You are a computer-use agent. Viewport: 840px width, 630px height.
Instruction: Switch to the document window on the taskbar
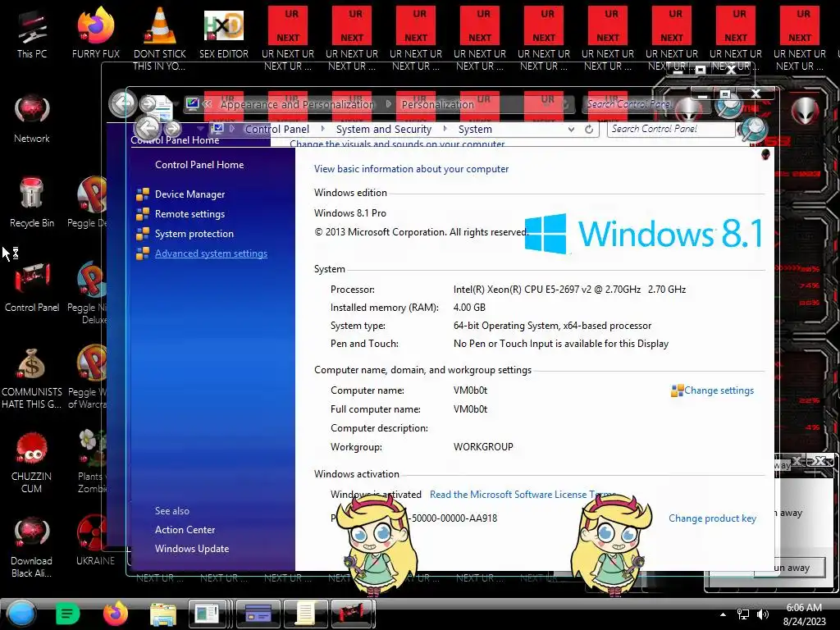point(208,614)
